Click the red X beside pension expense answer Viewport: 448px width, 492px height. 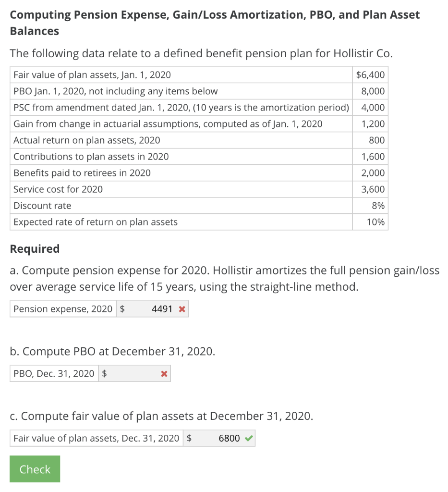(182, 309)
